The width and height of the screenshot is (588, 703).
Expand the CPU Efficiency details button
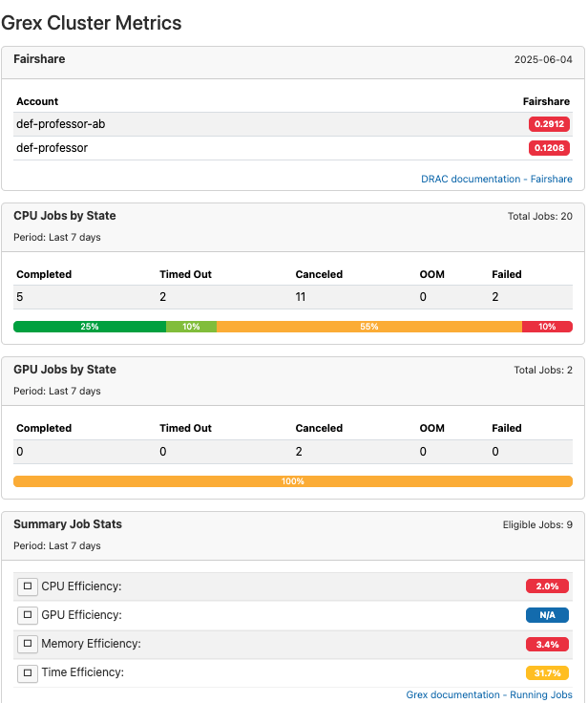pyautogui.click(x=28, y=586)
